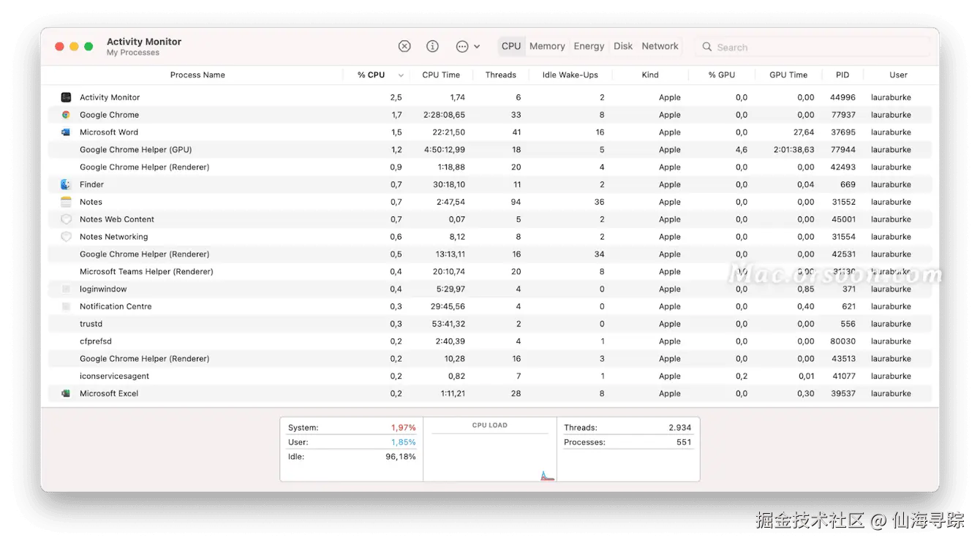Switch to the Disk tab
The width and height of the screenshot is (980, 546).
(x=623, y=46)
